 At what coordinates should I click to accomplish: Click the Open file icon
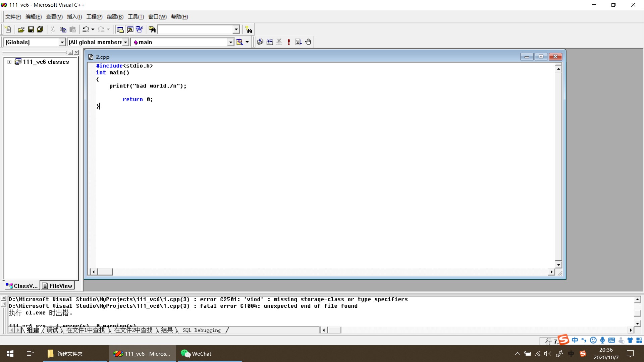click(21, 29)
